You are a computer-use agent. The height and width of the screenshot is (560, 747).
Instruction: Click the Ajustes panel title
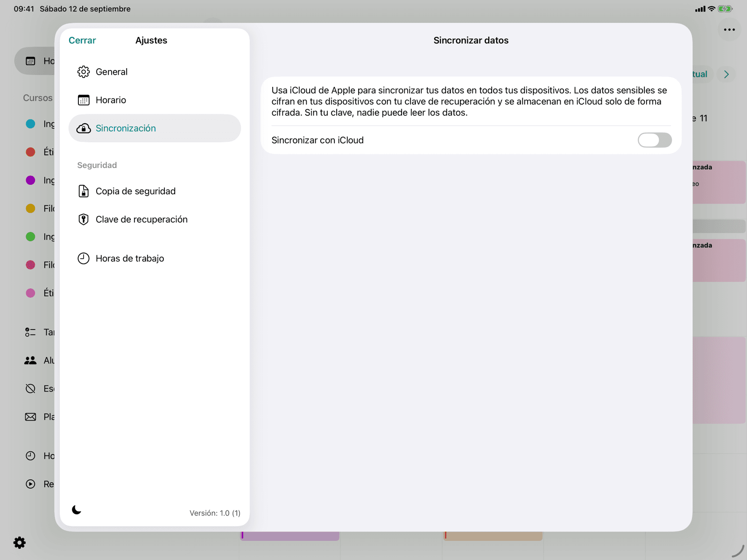(151, 41)
